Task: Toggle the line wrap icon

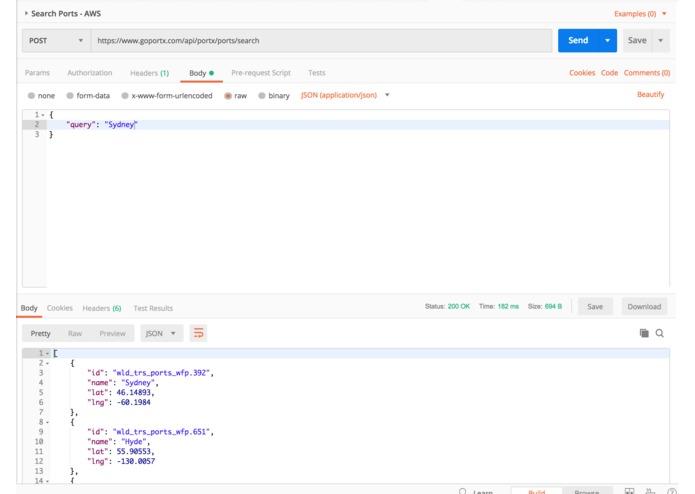Action: point(199,333)
